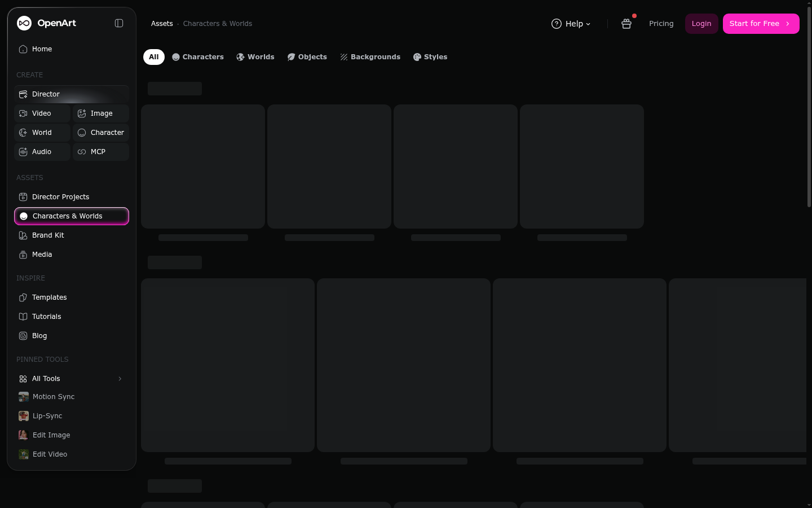Click the OpenArt logo icon
Viewport: 812px width, 508px height.
tap(24, 23)
